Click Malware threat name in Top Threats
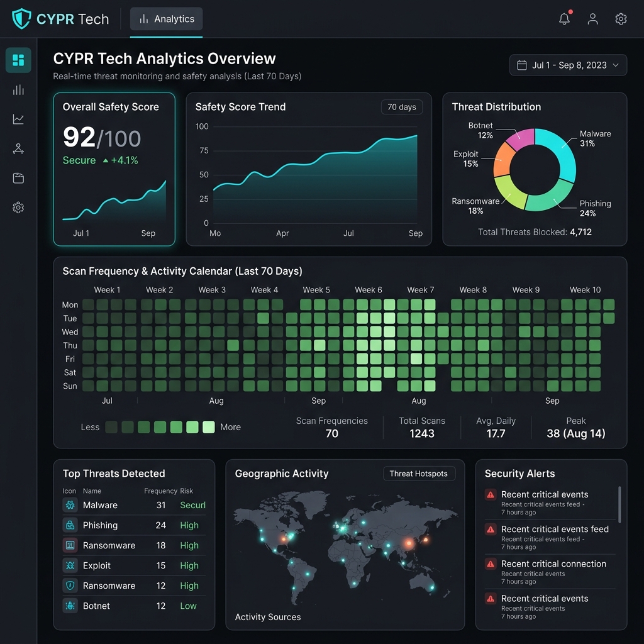 click(x=100, y=505)
